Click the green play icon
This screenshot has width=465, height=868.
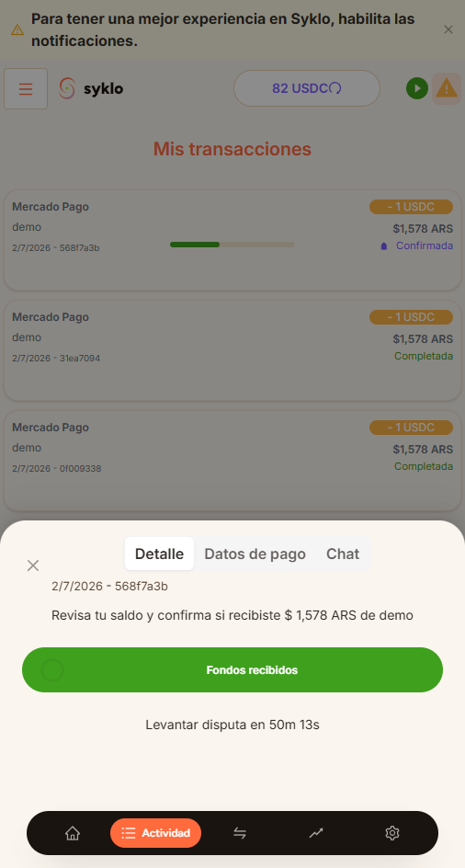(417, 88)
